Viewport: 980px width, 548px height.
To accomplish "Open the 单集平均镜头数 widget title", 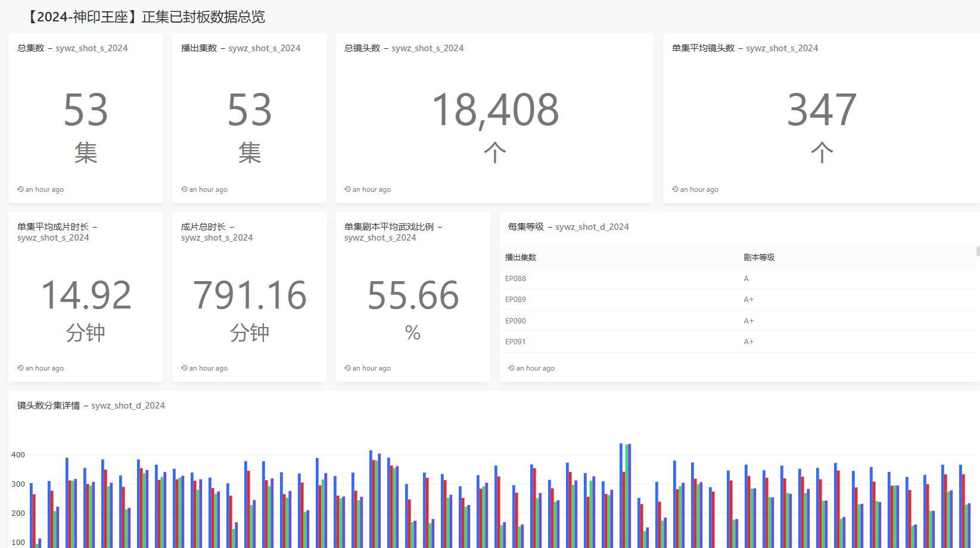I will 744,48.
